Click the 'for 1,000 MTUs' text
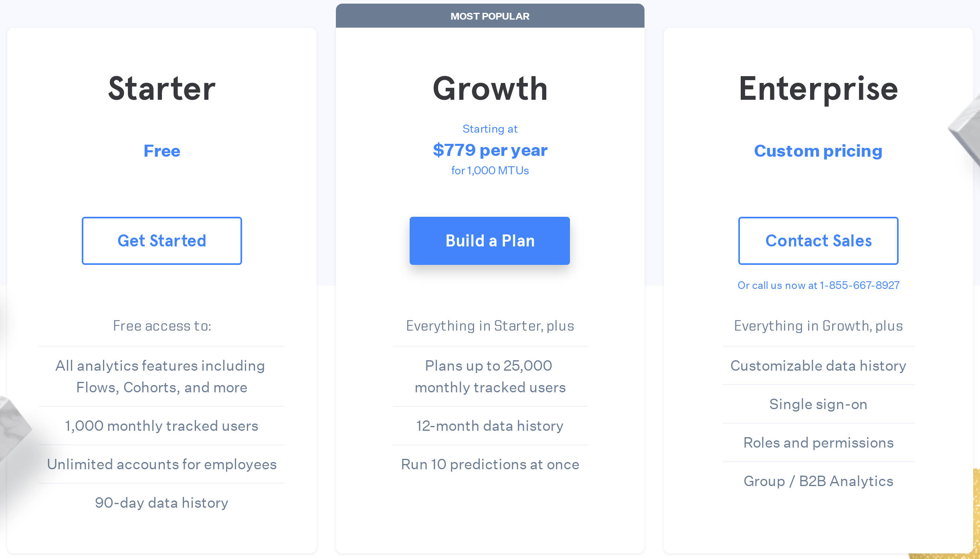Viewport: 980px width, 559px height. [x=489, y=170]
